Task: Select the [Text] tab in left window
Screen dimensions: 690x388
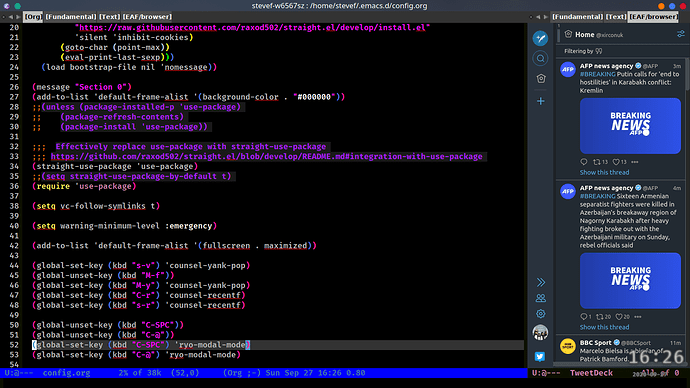Action: (x=109, y=17)
